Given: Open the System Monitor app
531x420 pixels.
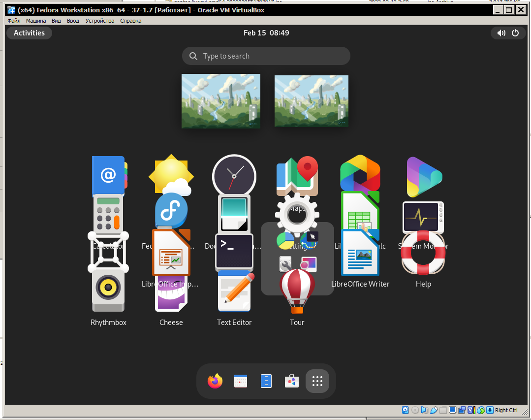Looking at the screenshot, I should point(423,218).
